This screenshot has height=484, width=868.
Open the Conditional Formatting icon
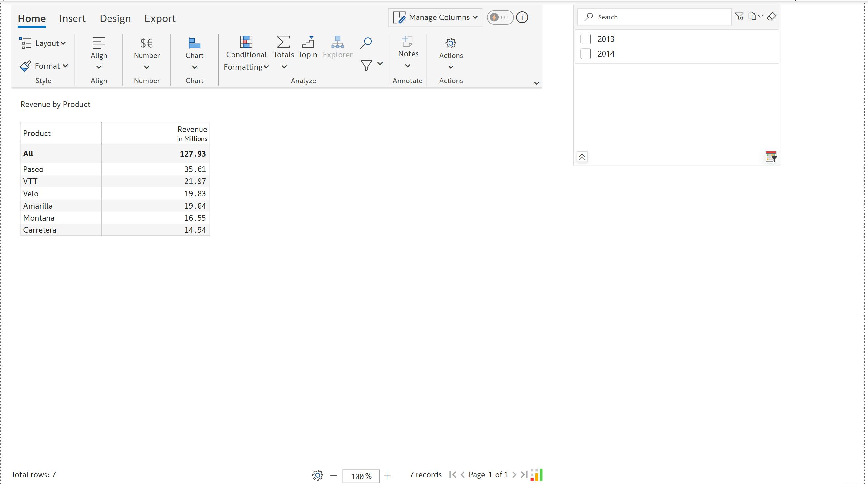point(246,42)
